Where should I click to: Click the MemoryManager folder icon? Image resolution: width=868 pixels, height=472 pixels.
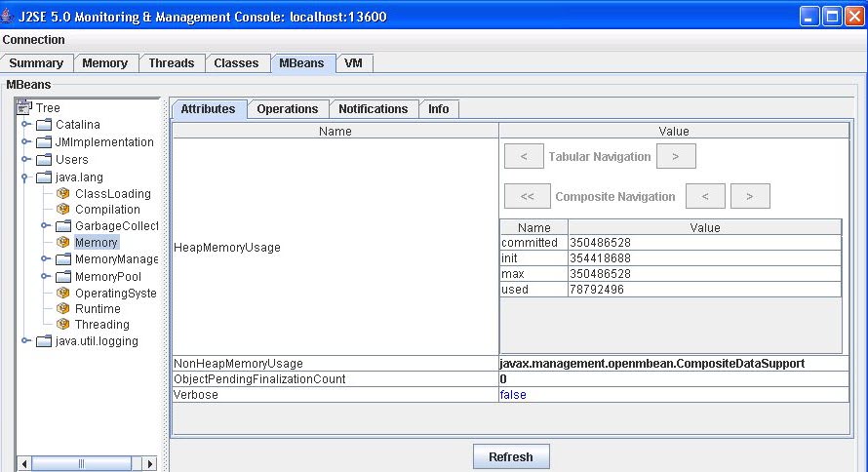point(63,259)
